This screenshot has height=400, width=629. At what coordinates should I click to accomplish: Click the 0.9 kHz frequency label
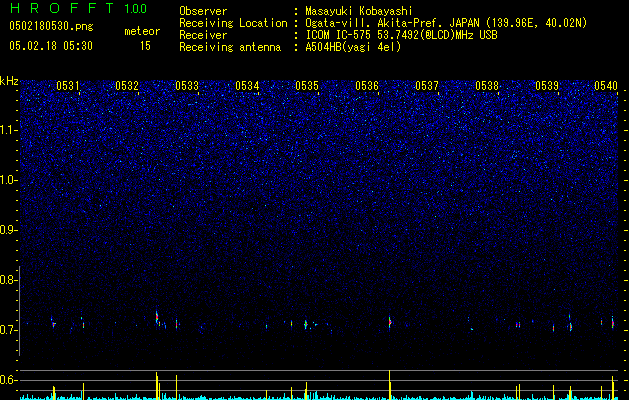click(x=9, y=230)
